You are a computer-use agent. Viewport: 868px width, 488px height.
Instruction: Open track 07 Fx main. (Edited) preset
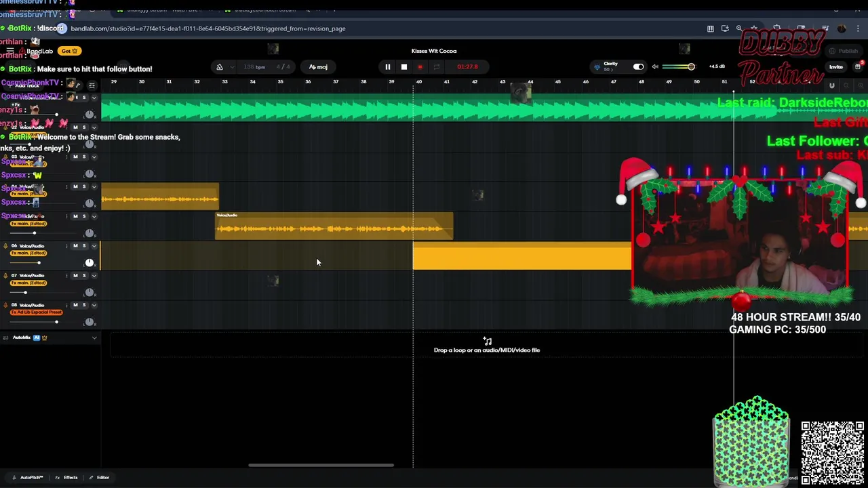[28, 283]
